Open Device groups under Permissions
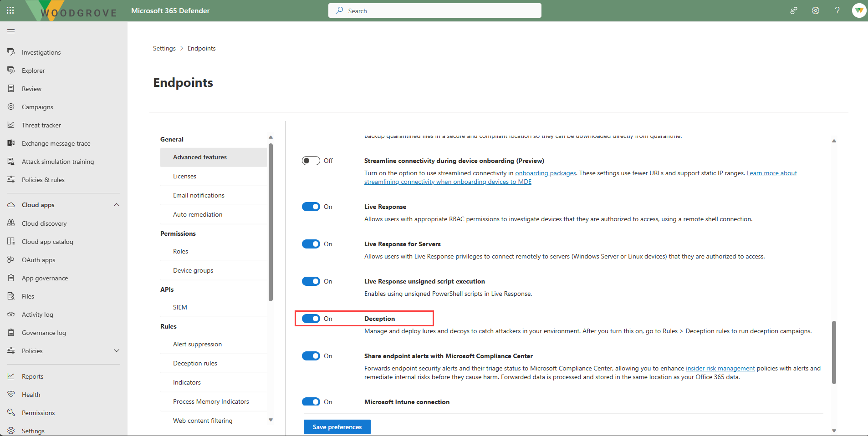This screenshot has width=868, height=436. tap(214, 270)
